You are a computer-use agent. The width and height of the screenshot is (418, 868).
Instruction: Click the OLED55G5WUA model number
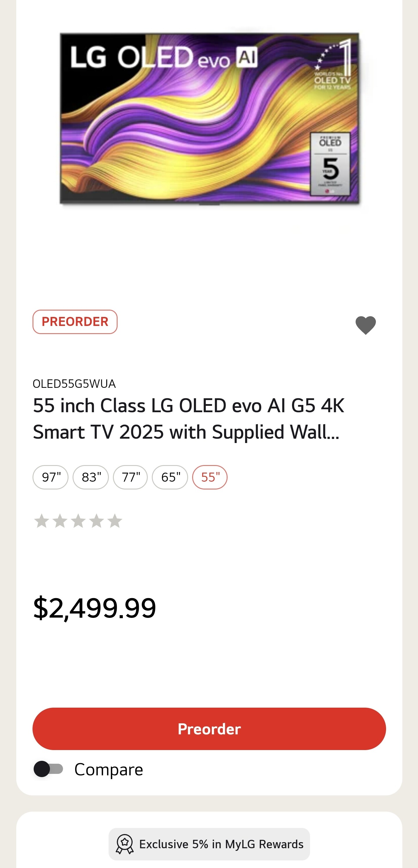74,384
